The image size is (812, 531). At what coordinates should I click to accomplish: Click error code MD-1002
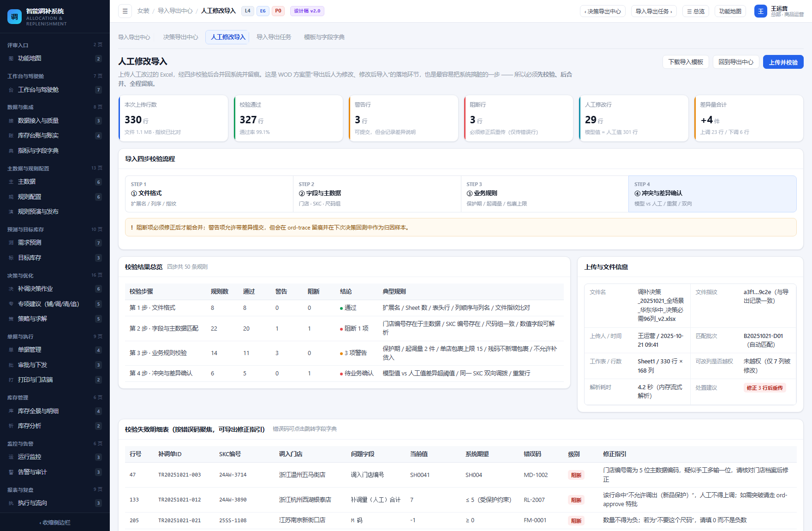(536, 475)
